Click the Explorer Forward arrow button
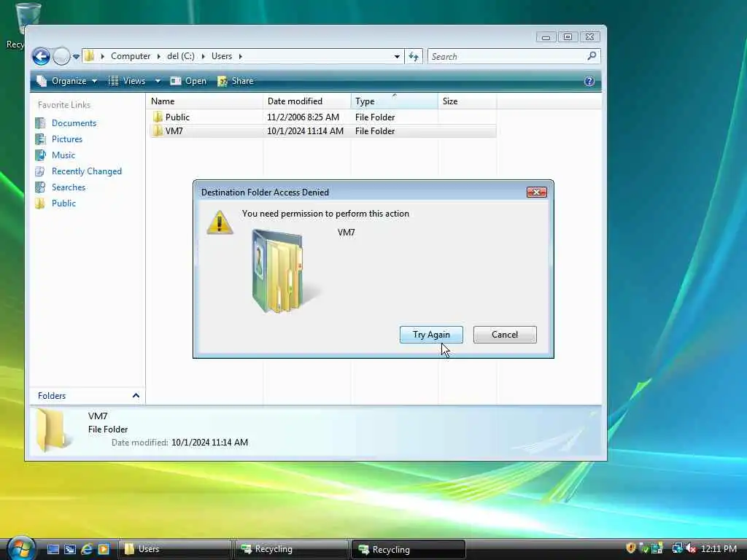The height and width of the screenshot is (560, 747). point(61,57)
